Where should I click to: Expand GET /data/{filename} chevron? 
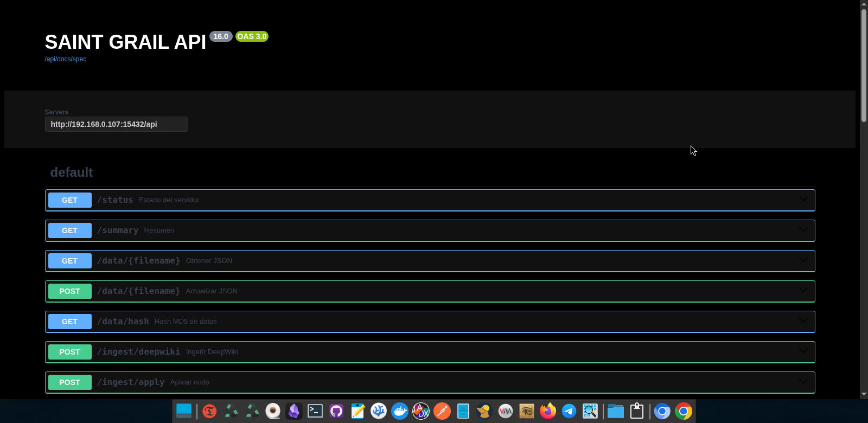click(803, 260)
